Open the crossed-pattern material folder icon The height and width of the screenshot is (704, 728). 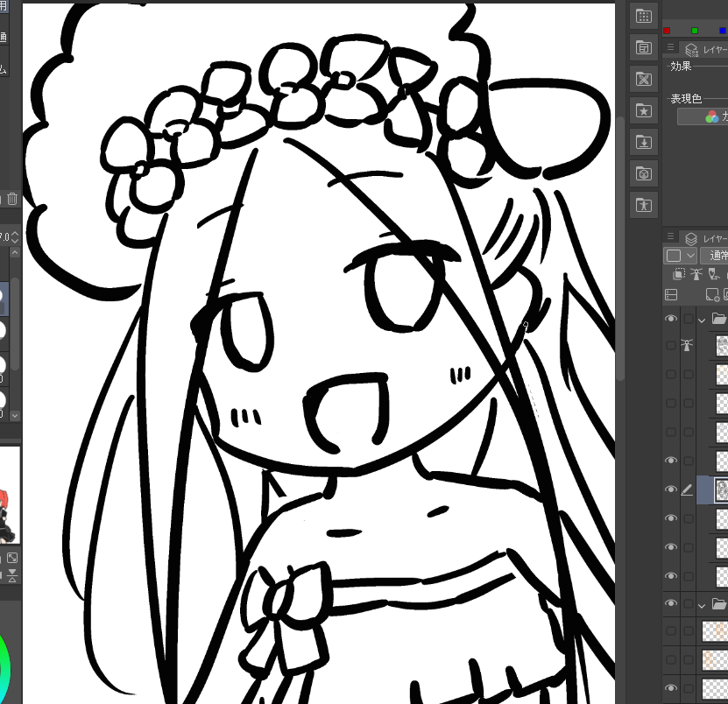(x=644, y=79)
